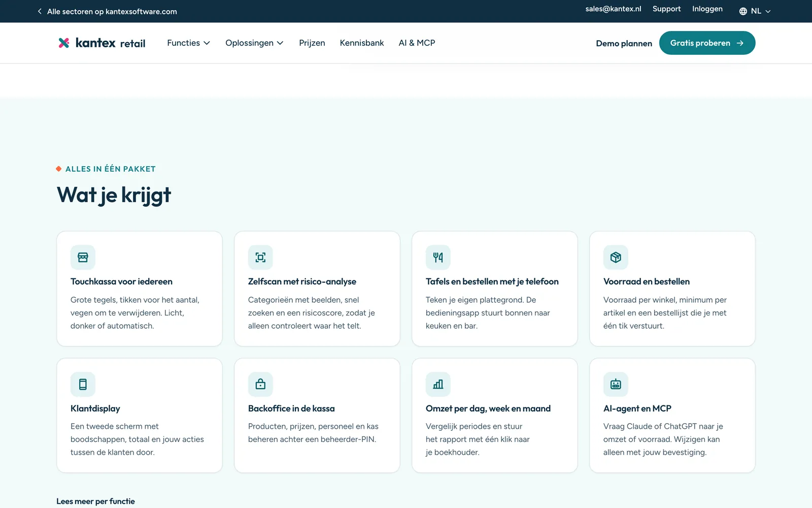Click the globe language icon
The width and height of the screenshot is (812, 508).
pyautogui.click(x=743, y=11)
